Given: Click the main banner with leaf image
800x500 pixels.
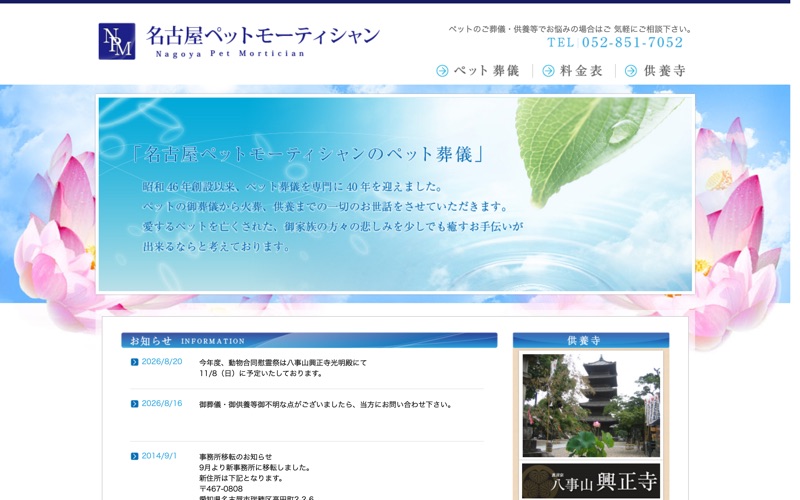Looking at the screenshot, I should point(395,194).
